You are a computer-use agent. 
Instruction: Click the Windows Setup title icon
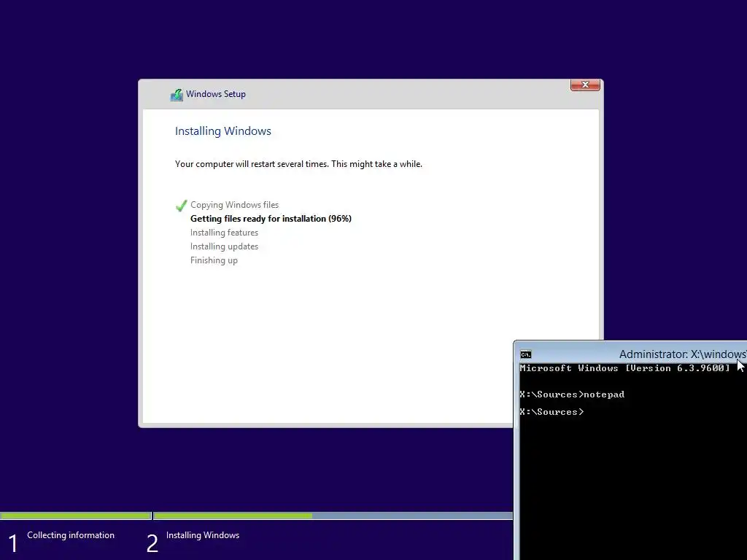(177, 94)
